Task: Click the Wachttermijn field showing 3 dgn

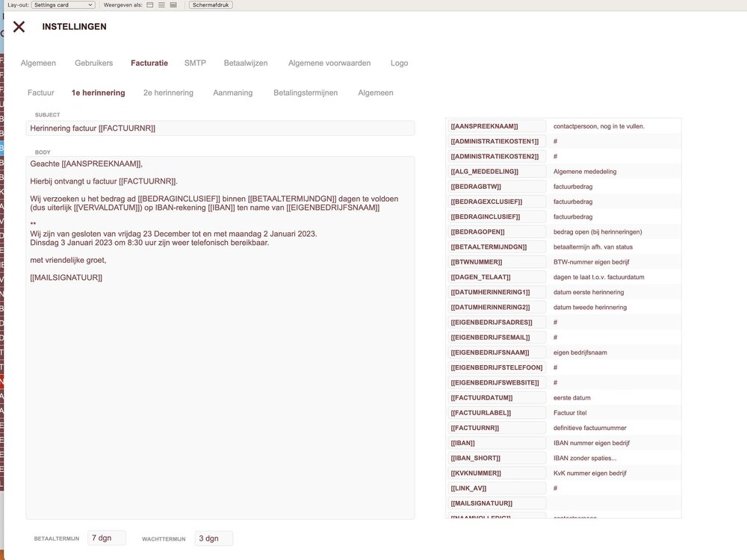Action: [x=214, y=538]
